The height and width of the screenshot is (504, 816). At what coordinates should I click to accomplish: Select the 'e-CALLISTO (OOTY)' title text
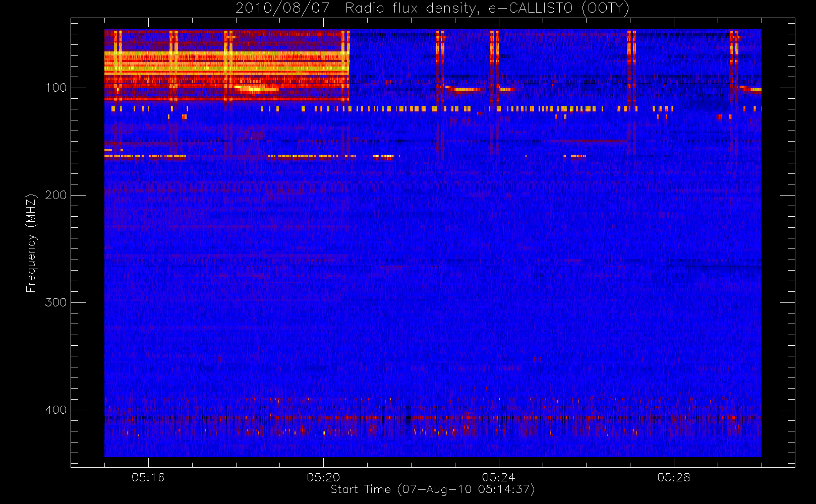[x=559, y=9]
